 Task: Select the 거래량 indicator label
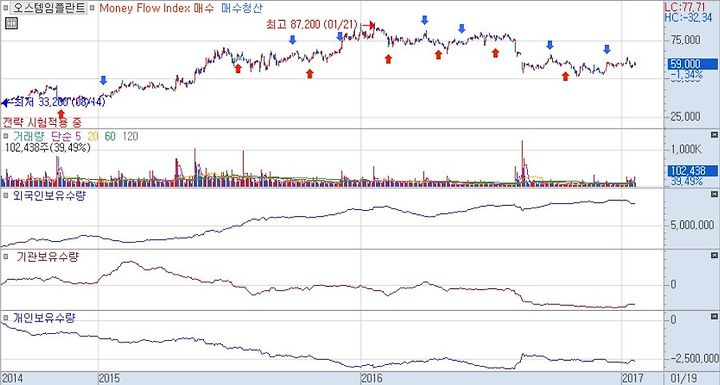coord(27,136)
